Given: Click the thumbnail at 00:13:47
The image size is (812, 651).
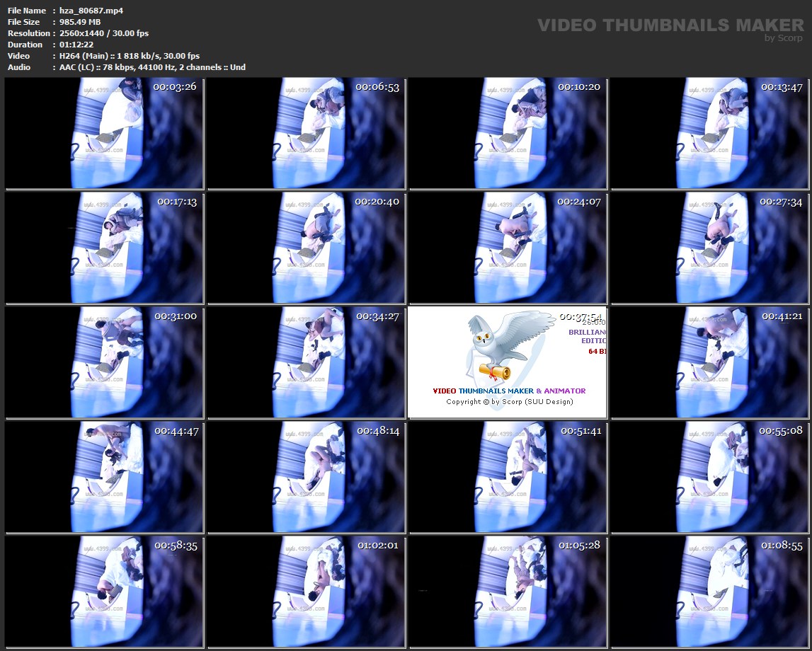Looking at the screenshot, I should 711,133.
